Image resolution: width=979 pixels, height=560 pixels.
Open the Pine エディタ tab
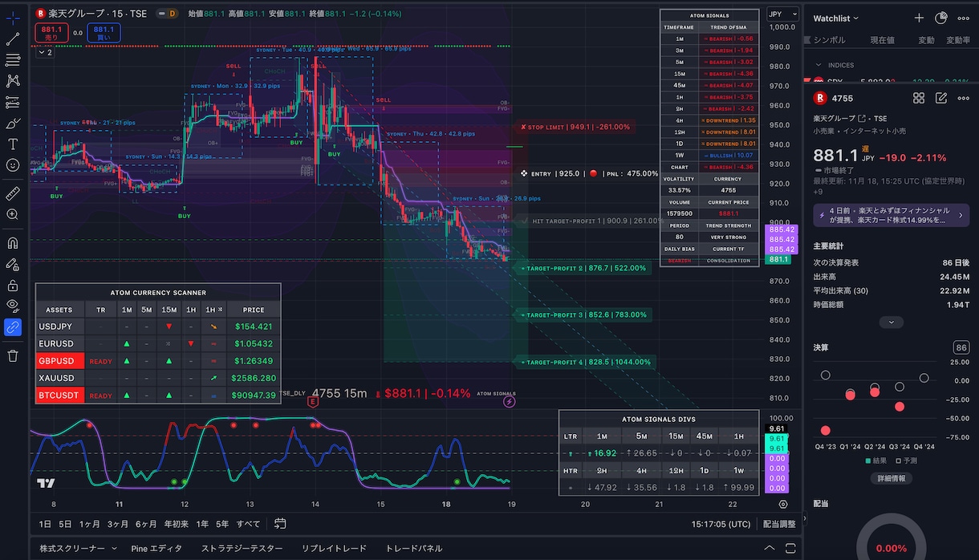pos(156,549)
